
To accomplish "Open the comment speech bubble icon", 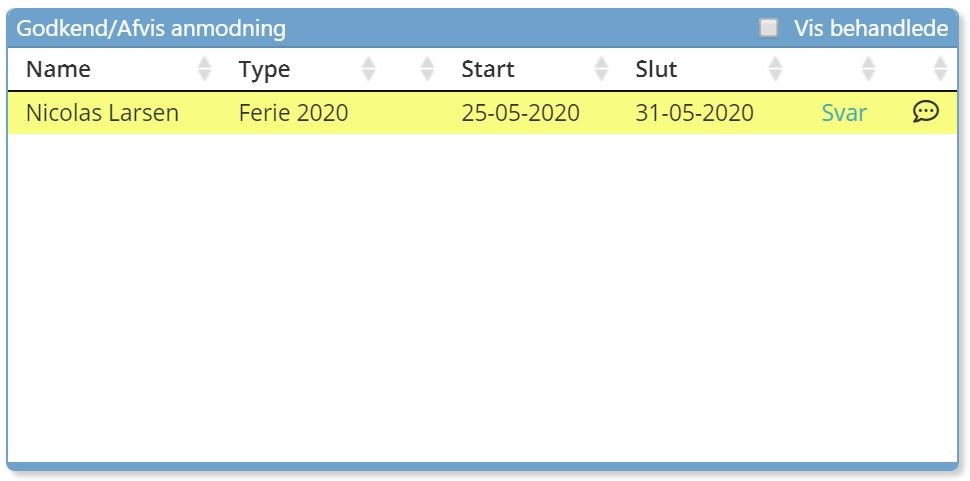I will (x=926, y=112).
